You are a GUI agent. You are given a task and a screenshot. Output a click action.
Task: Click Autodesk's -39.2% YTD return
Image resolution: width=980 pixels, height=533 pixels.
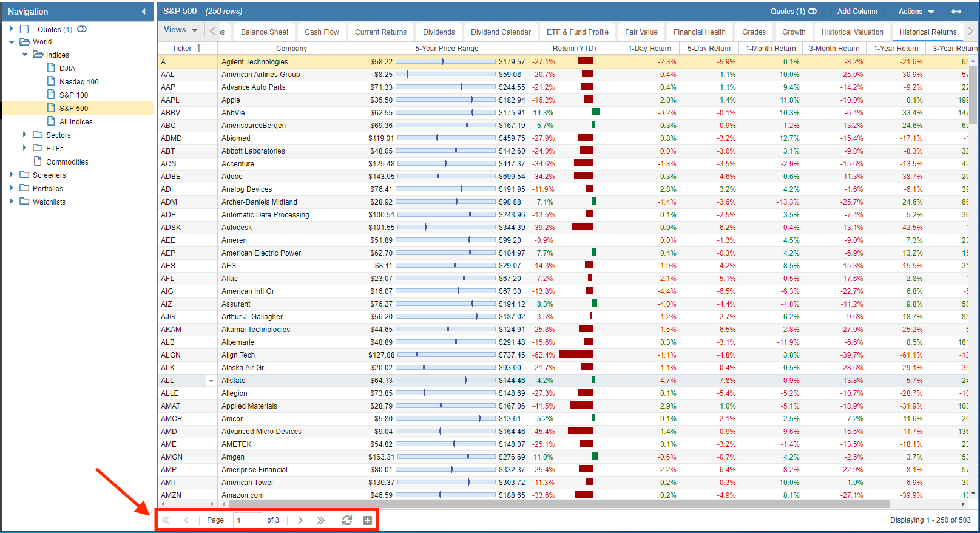544,228
